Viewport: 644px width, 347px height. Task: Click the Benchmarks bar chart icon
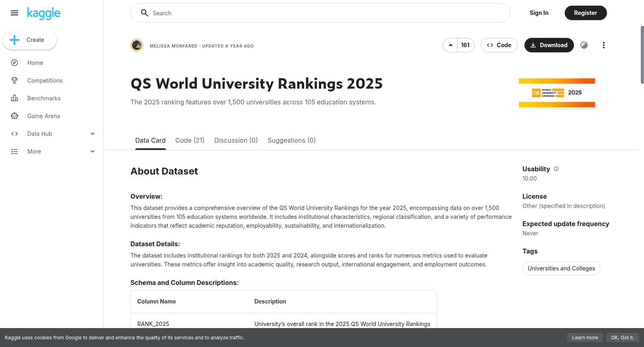pos(14,98)
